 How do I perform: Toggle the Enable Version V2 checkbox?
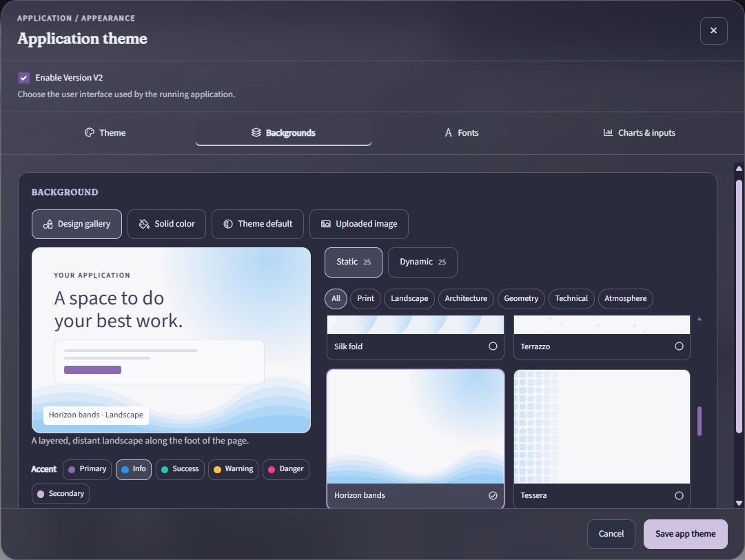pos(23,77)
